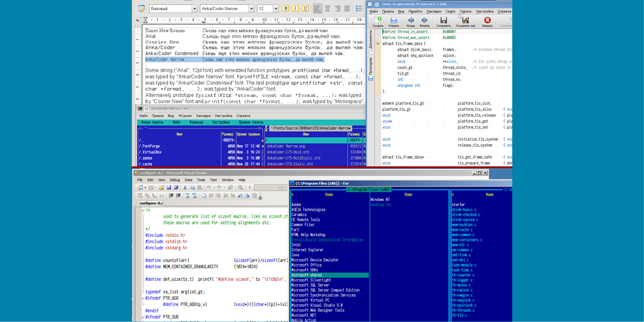Collapse the comment block in configure-0.c

pyautogui.click(x=143, y=210)
